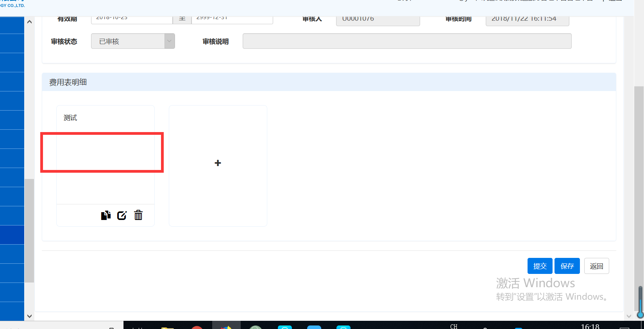Click the 有效期 start date field 2018-10-25
Screen dimensions: 644x329
point(132,19)
